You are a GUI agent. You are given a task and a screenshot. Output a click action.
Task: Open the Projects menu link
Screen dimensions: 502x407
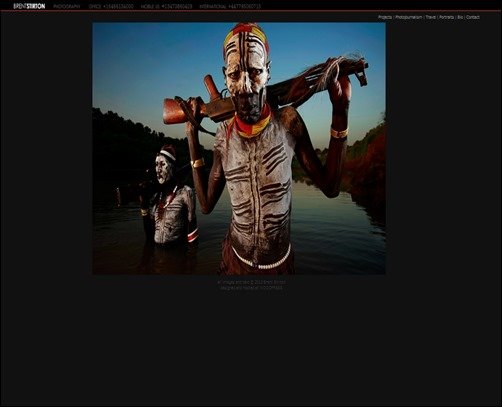385,17
